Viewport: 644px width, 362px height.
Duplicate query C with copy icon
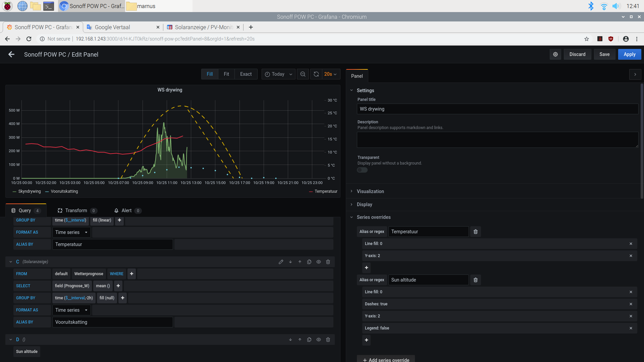[309, 262]
